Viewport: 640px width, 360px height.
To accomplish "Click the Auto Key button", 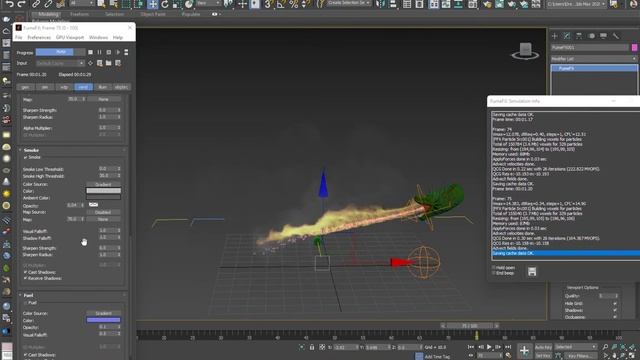I will [543, 347].
